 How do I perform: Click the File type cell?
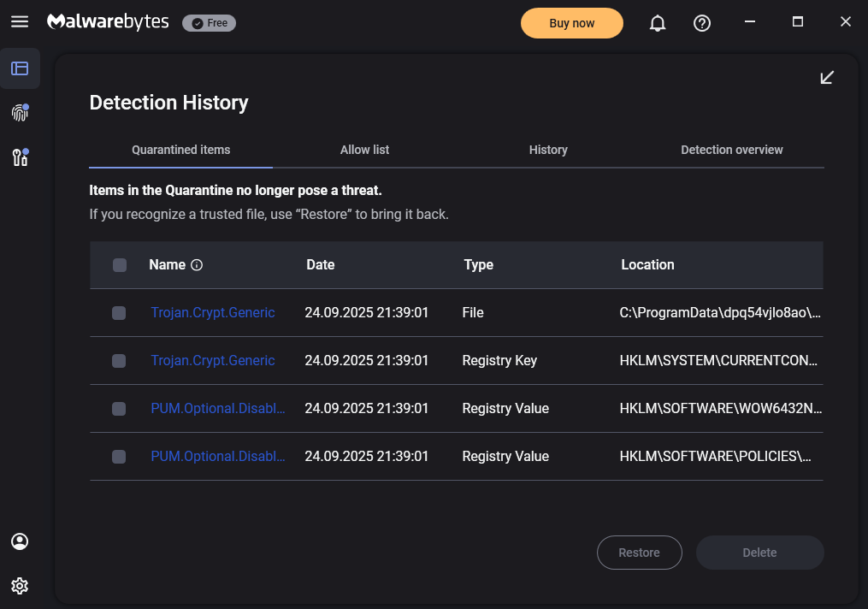point(473,313)
